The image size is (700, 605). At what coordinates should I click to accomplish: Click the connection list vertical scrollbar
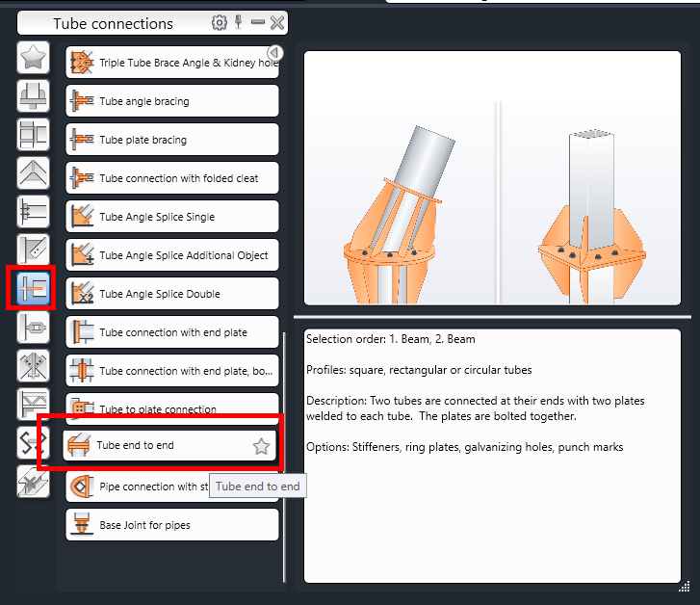(x=284, y=457)
